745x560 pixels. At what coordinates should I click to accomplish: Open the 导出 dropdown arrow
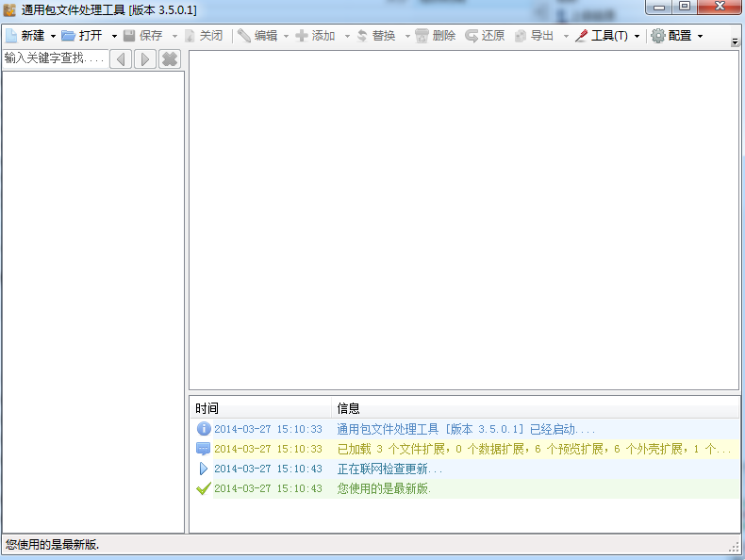pos(566,36)
